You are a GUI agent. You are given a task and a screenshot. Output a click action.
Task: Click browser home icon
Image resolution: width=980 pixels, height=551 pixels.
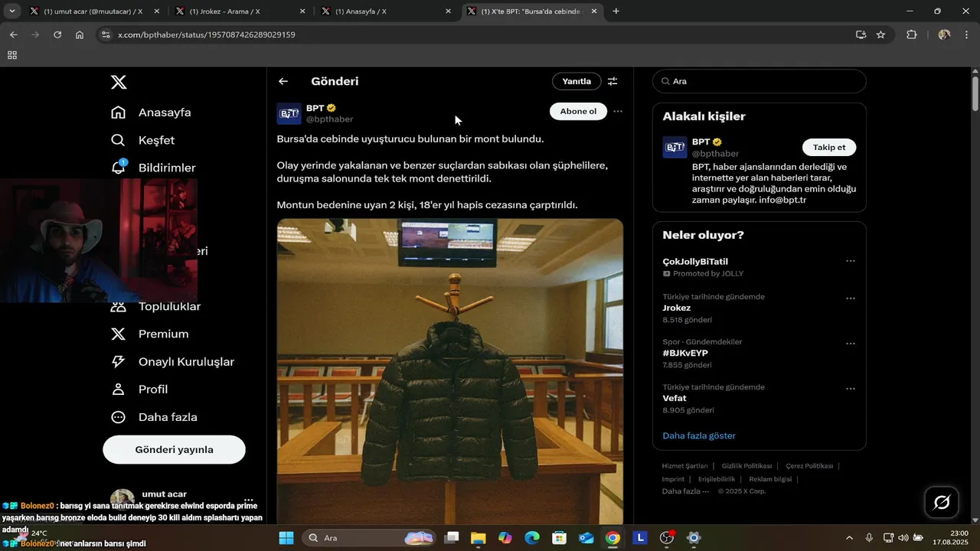80,34
